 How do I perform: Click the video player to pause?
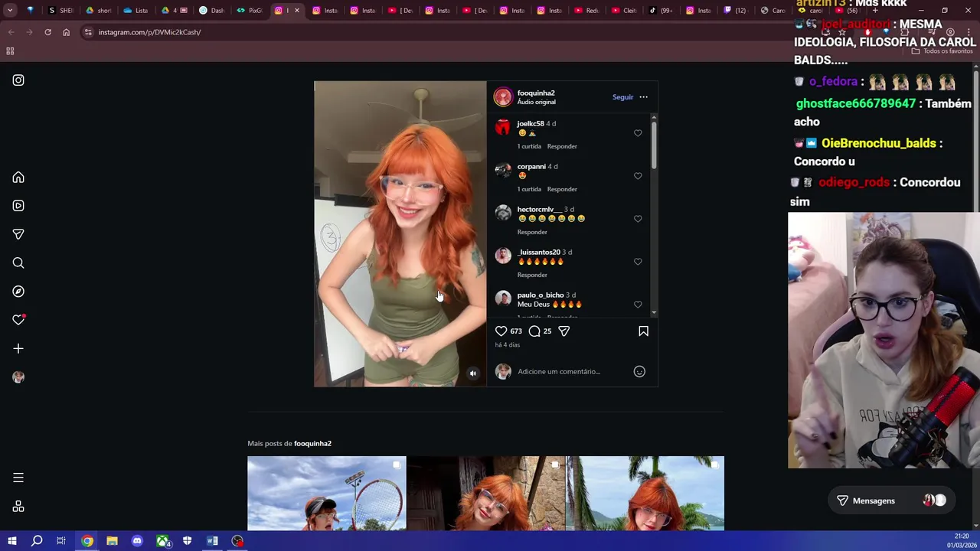400,233
